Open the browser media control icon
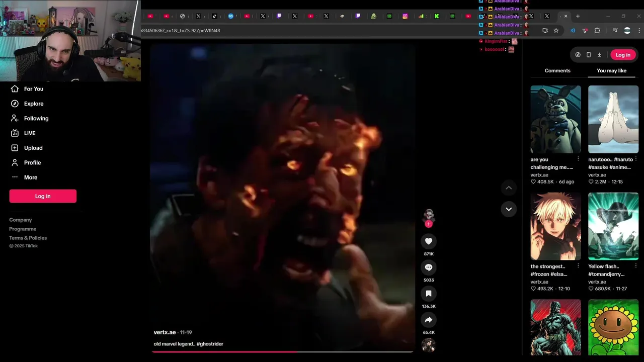This screenshot has width=644, height=362. pyautogui.click(x=615, y=31)
